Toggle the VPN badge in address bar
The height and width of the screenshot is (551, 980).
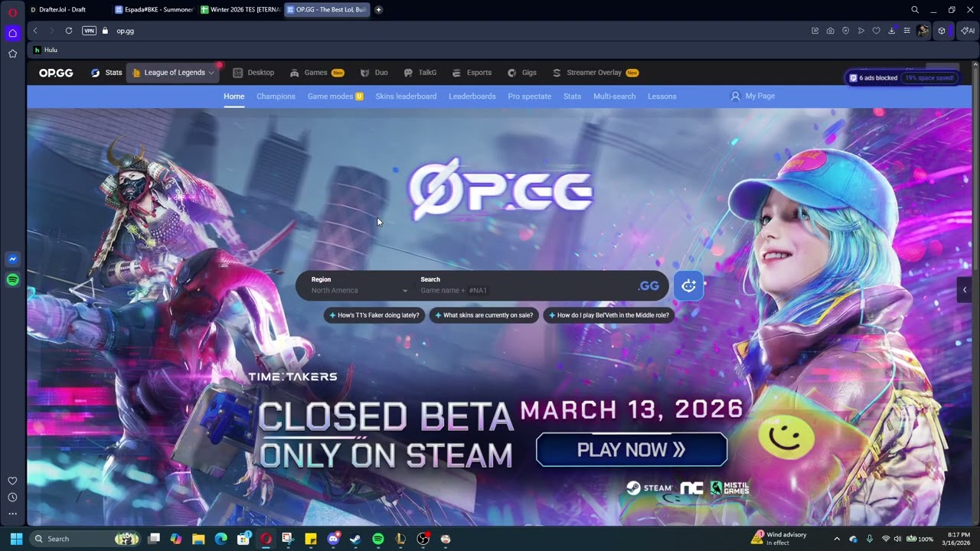click(x=89, y=31)
